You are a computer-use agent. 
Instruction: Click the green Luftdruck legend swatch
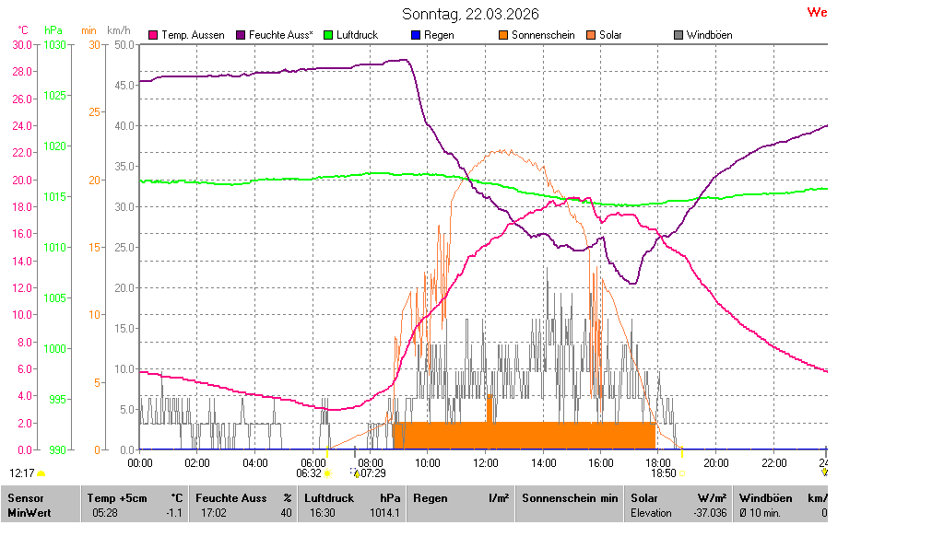(x=329, y=35)
